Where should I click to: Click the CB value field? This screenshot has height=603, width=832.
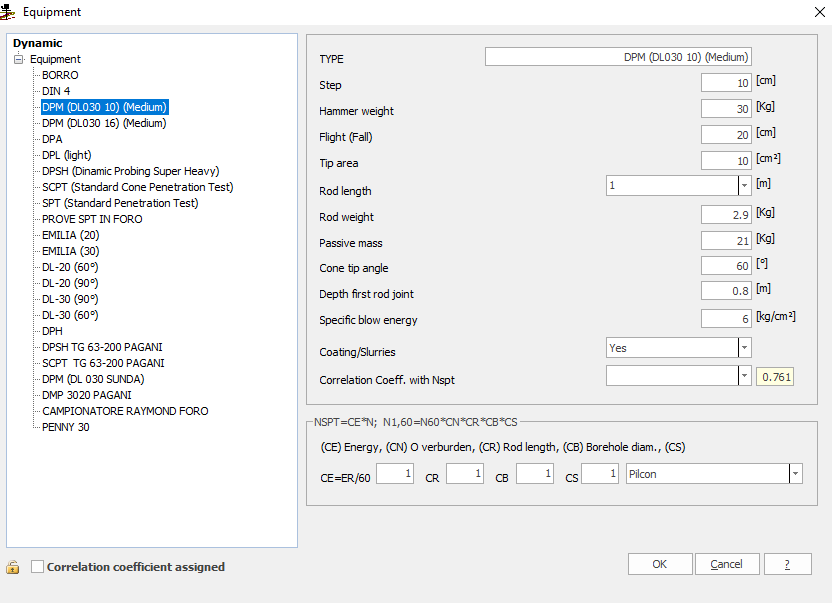(535, 473)
